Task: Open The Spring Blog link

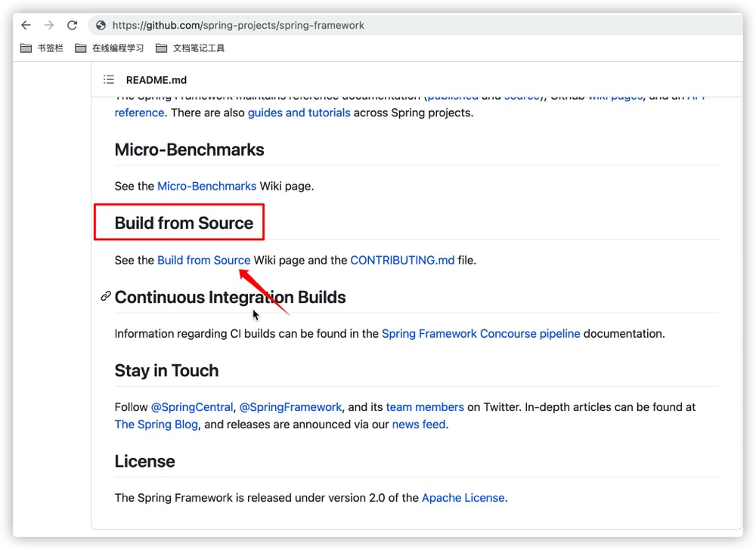Action: pos(156,425)
